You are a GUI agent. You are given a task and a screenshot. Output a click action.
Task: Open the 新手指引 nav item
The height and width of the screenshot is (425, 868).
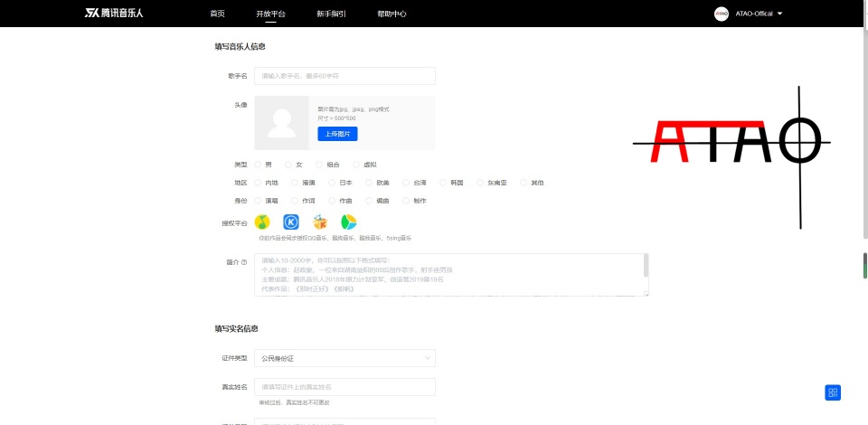(x=332, y=14)
